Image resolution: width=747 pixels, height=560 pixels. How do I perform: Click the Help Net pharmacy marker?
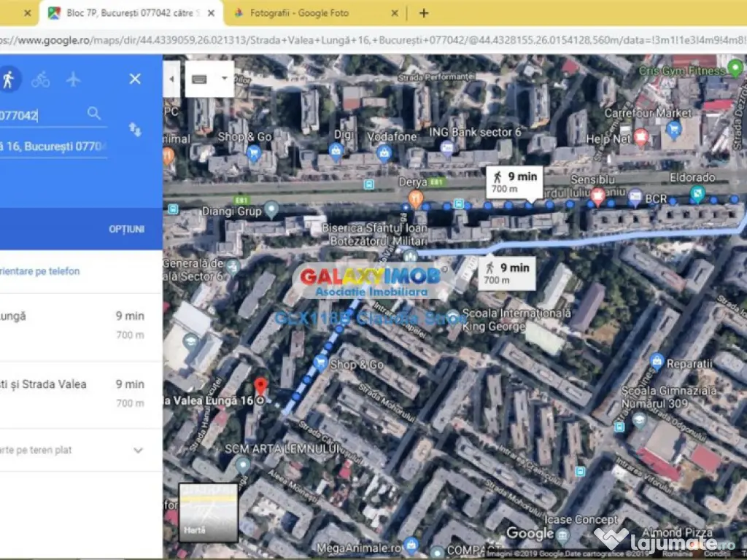(641, 136)
